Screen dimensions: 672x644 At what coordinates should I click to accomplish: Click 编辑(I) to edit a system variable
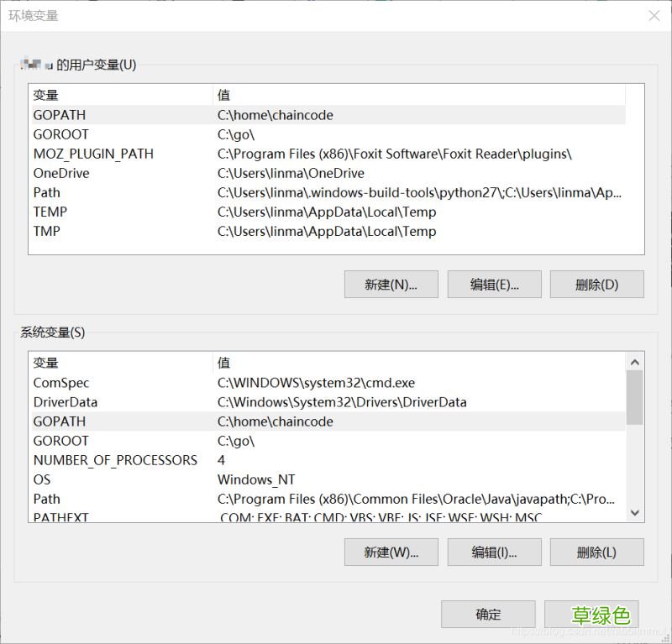click(494, 552)
